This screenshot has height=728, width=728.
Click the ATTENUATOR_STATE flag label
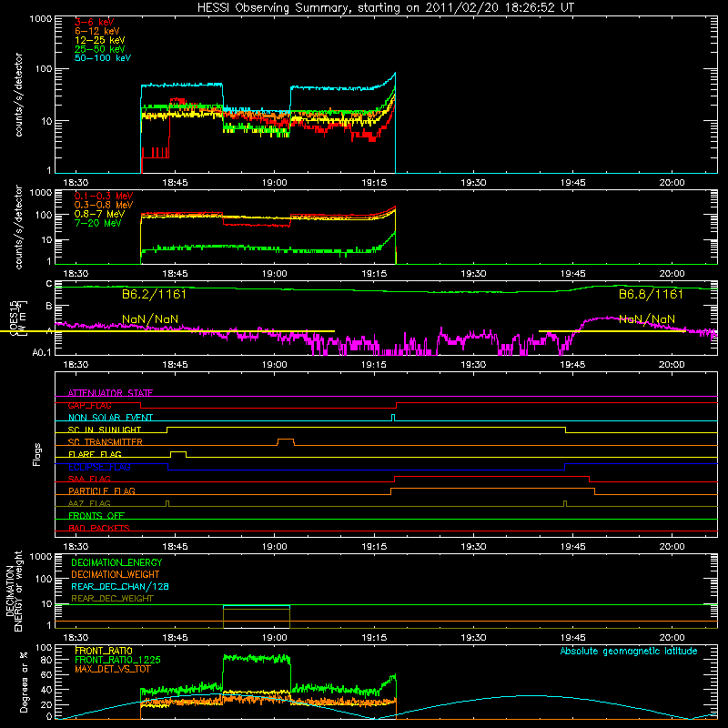point(110,393)
